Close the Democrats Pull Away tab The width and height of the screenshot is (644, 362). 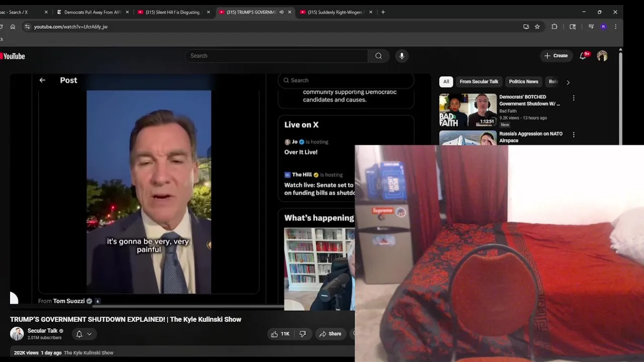click(127, 12)
